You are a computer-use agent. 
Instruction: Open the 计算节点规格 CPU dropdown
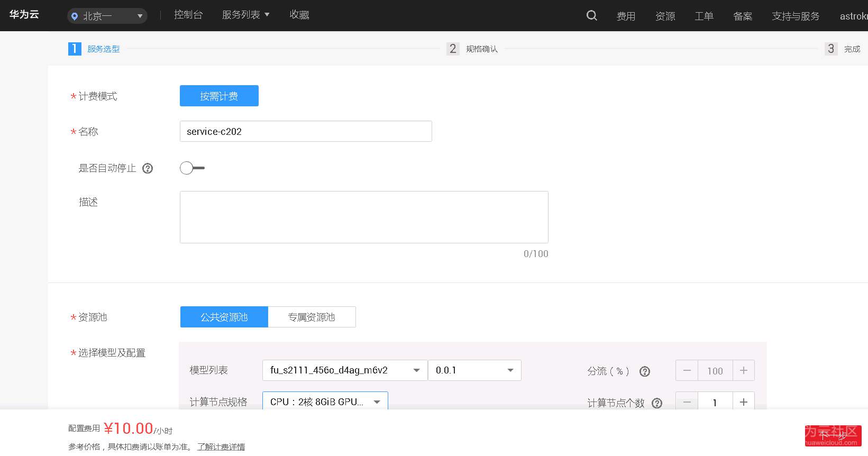(325, 402)
